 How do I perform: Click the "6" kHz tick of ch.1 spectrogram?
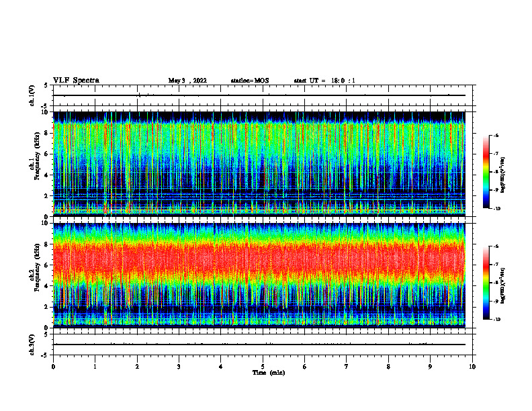[x=46, y=154]
